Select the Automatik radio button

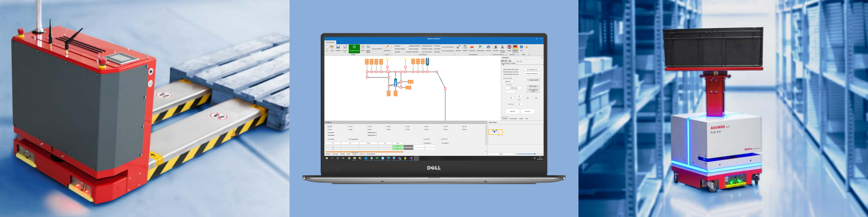(393, 52)
